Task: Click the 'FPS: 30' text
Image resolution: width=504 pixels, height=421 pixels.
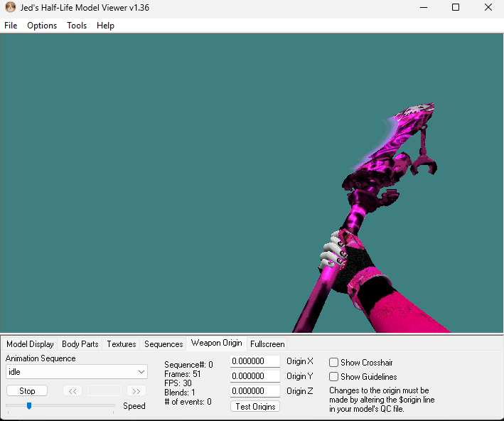Action: [x=178, y=383]
